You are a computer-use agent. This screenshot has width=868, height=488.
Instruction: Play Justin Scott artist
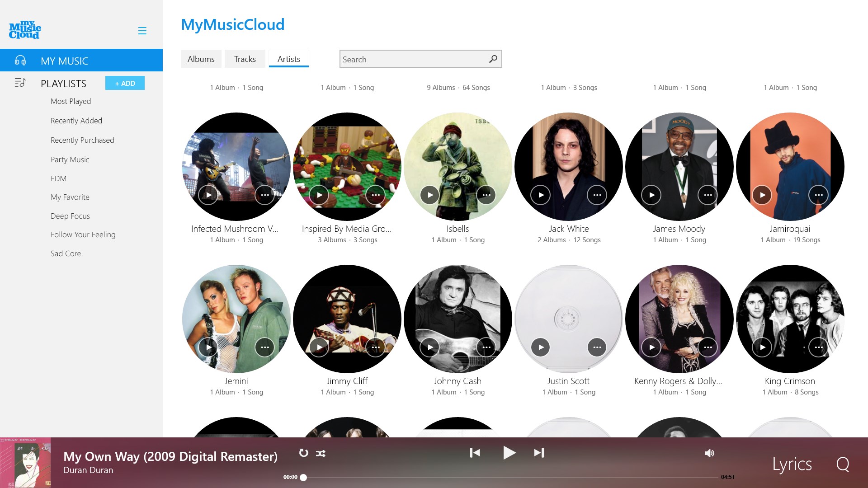pyautogui.click(x=541, y=347)
